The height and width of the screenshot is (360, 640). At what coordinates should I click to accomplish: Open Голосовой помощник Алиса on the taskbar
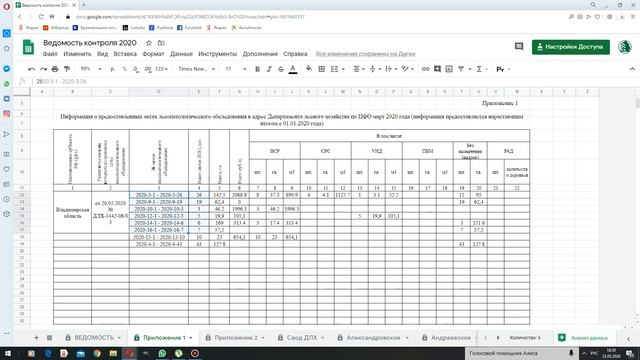[x=522, y=353]
